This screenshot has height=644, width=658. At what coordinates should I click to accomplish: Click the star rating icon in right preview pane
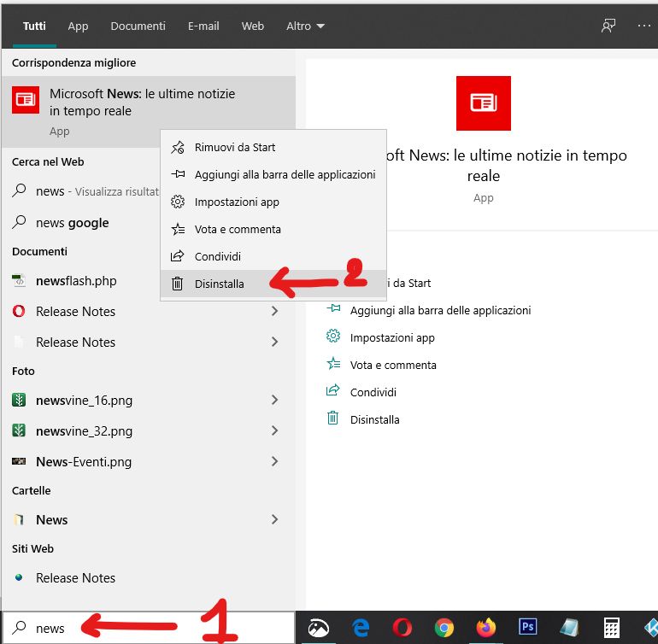(x=333, y=363)
